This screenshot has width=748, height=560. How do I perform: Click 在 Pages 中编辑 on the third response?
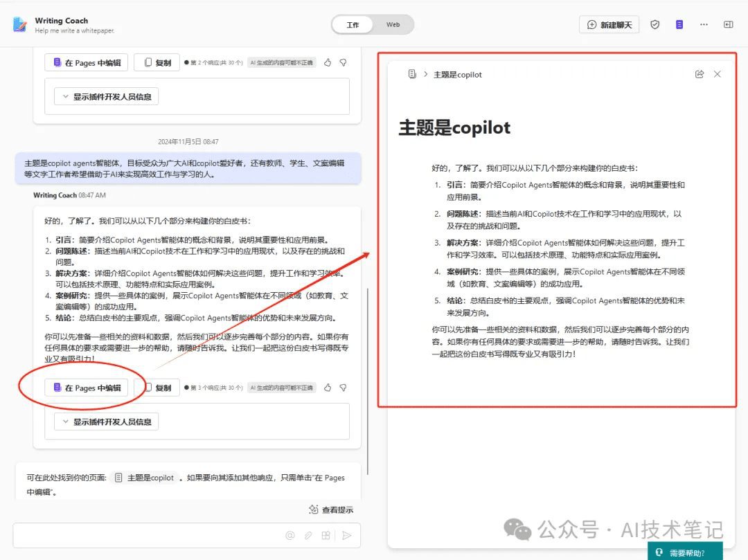pyautogui.click(x=87, y=388)
